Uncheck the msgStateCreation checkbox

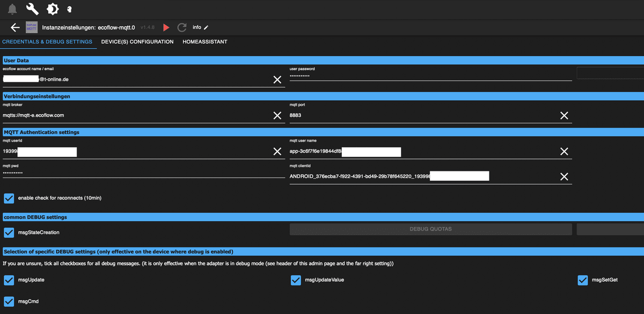tap(9, 233)
